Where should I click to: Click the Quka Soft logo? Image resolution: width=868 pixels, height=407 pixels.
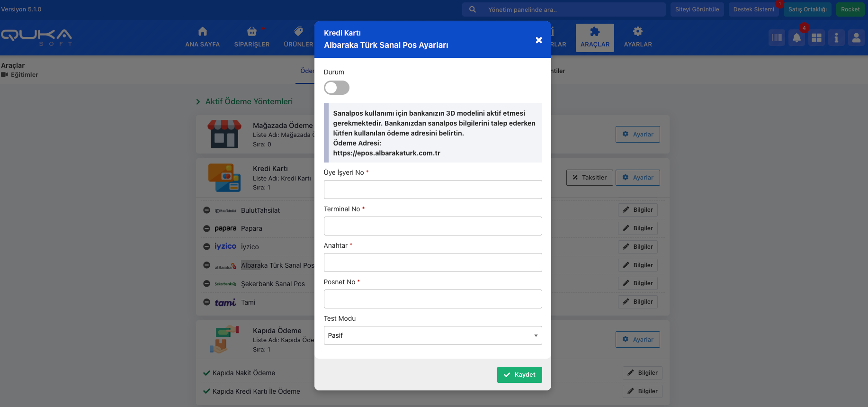36,37
